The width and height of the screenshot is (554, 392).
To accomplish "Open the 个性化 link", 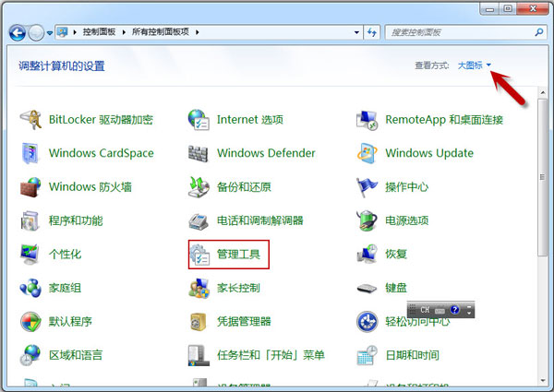I will [65, 255].
